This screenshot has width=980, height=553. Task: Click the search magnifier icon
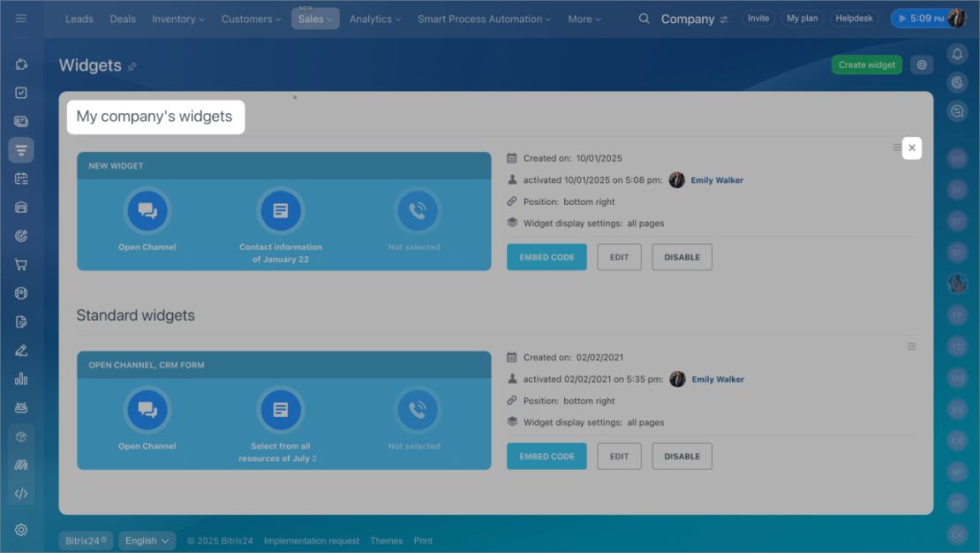pos(644,19)
